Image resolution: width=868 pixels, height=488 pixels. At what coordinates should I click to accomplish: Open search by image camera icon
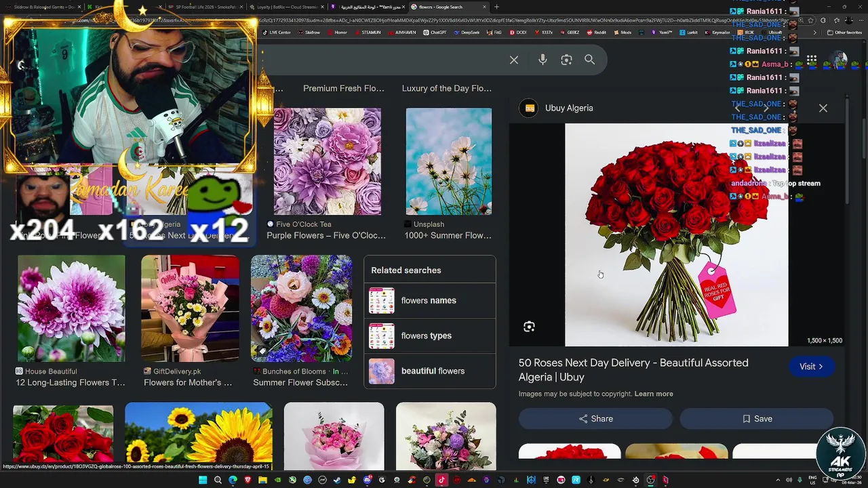(x=566, y=60)
